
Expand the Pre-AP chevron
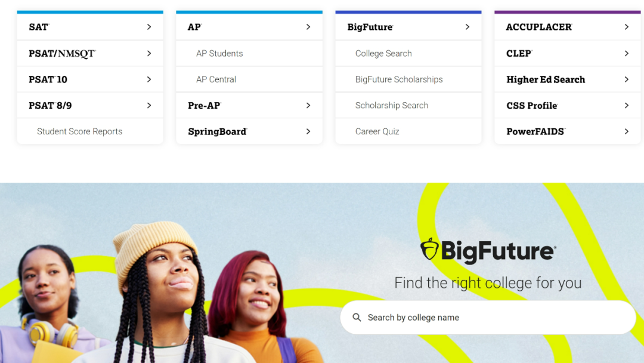(308, 106)
